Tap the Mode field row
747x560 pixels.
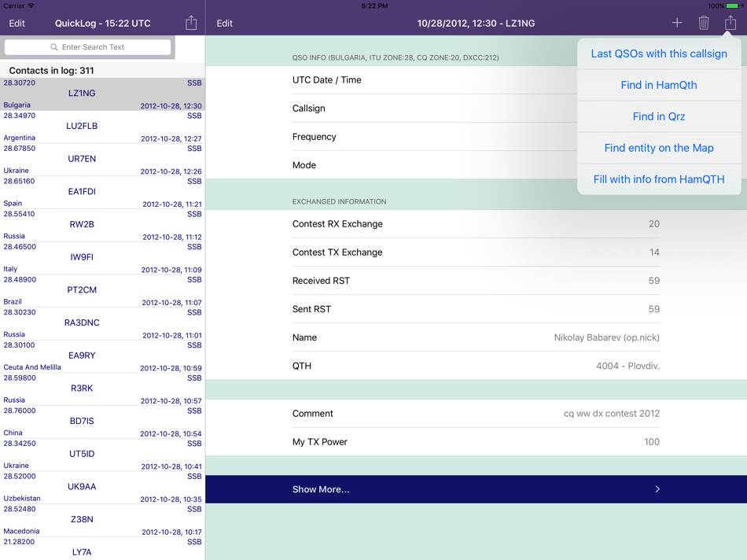[x=476, y=165]
